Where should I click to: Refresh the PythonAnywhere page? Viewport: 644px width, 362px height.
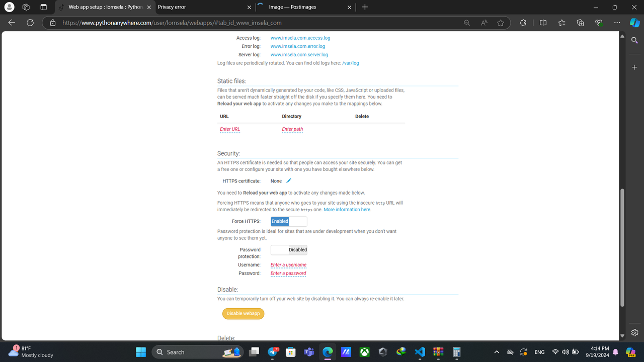30,23
